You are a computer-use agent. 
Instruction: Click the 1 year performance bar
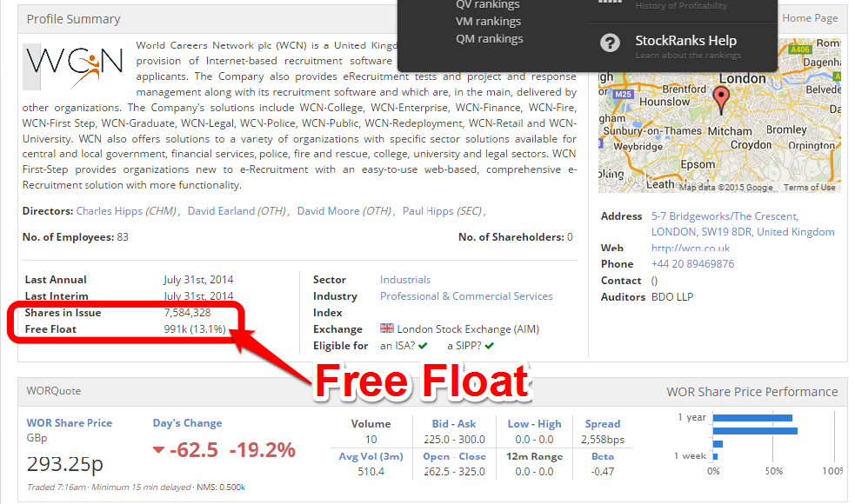point(752,418)
